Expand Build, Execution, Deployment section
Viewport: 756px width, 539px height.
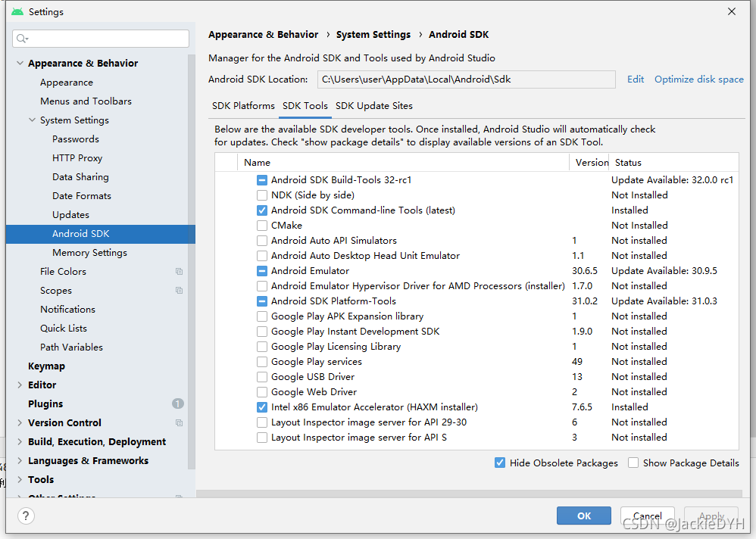[x=20, y=441]
